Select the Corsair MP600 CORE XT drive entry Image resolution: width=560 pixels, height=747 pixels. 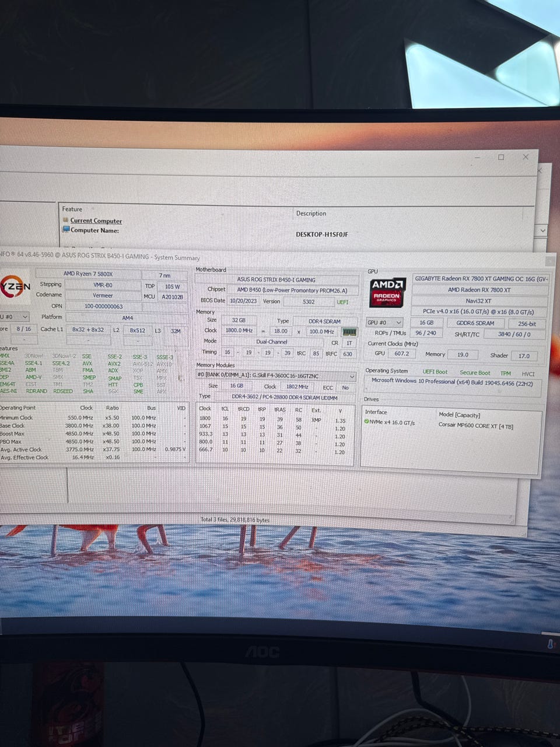(476, 427)
